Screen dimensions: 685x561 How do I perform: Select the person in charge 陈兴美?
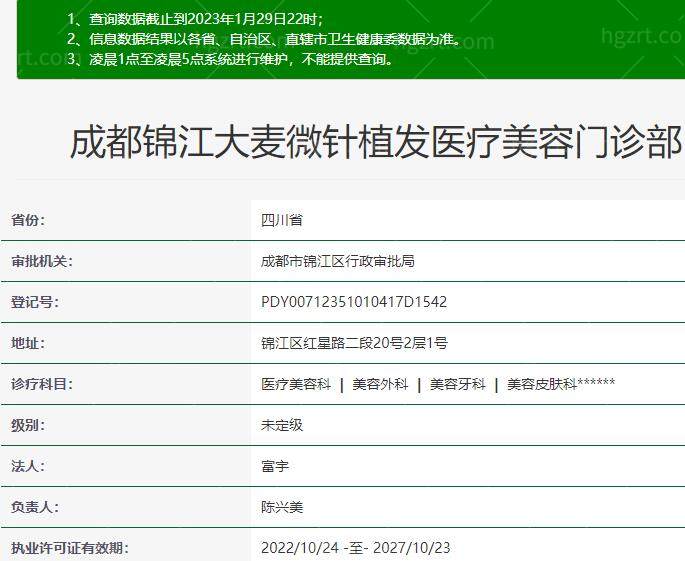pos(282,507)
